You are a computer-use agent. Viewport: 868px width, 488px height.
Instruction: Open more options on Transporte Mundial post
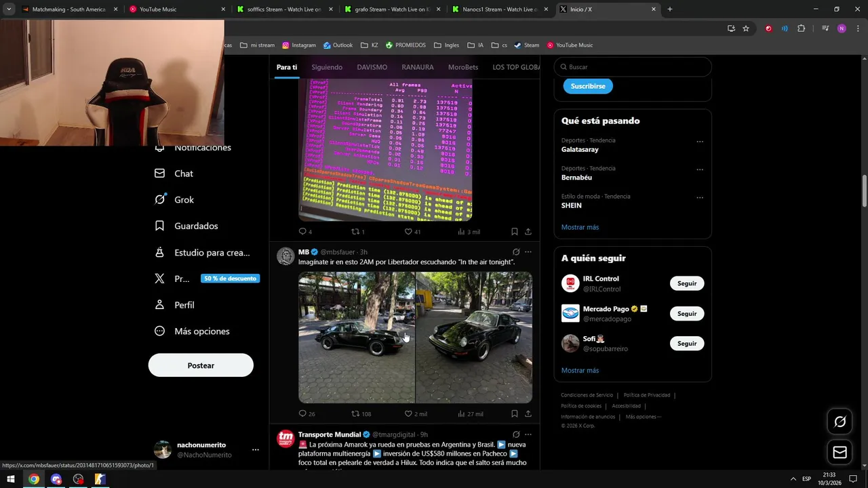click(528, 434)
